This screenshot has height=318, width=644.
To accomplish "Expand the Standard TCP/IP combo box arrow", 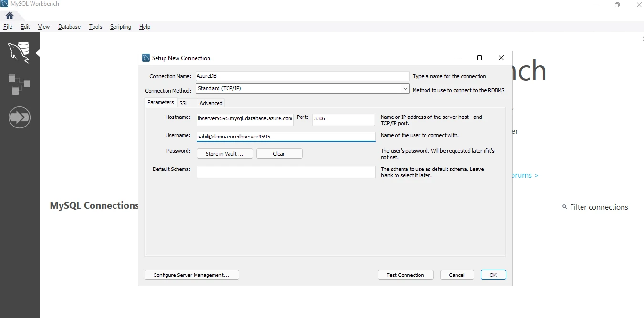I will [405, 88].
